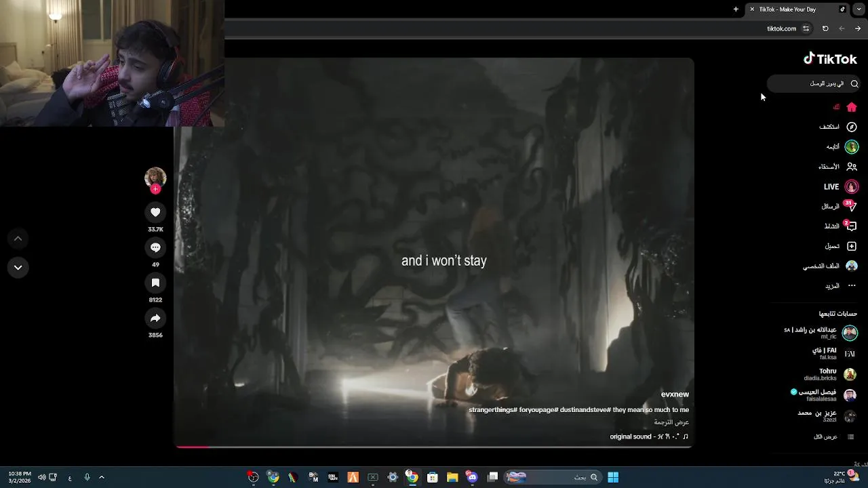Expand the More (المزيد) menu
The height and width of the screenshot is (488, 868).
pos(841,286)
